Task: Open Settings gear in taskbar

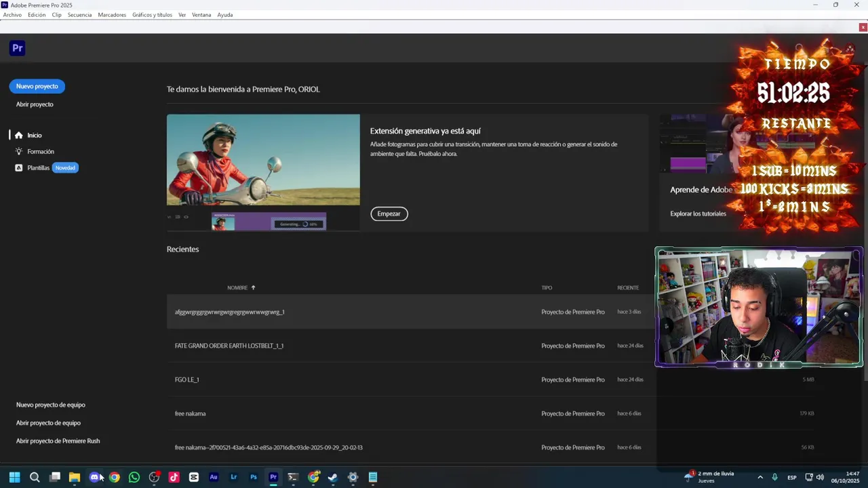Action: (353, 477)
